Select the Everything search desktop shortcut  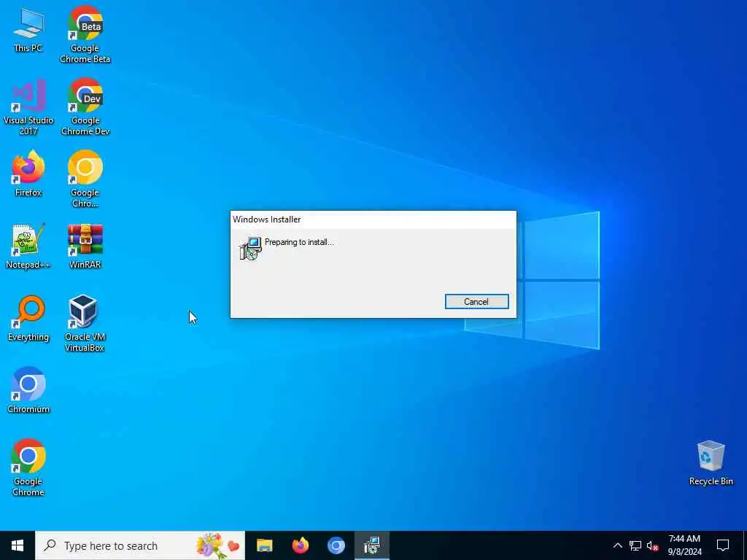[x=28, y=319]
